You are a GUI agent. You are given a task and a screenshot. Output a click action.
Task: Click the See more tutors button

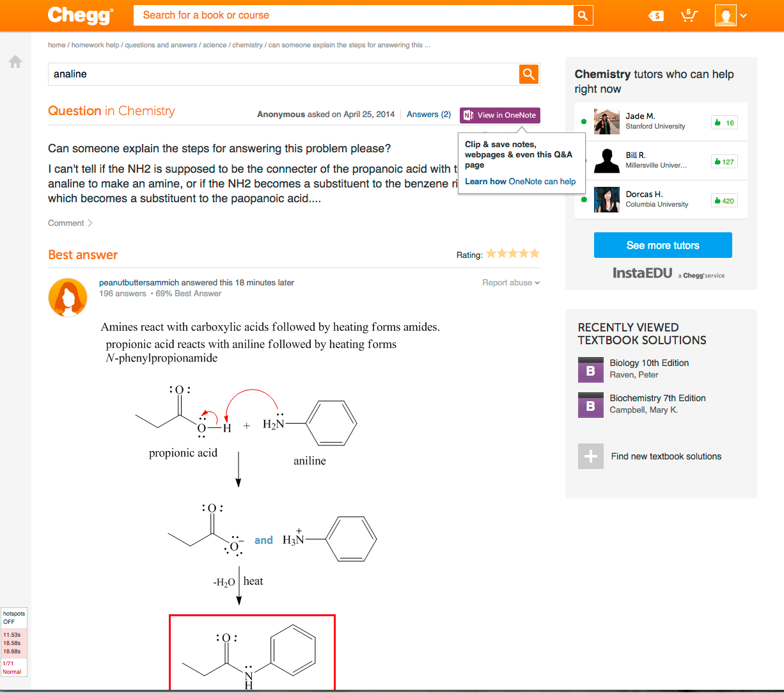click(x=662, y=245)
